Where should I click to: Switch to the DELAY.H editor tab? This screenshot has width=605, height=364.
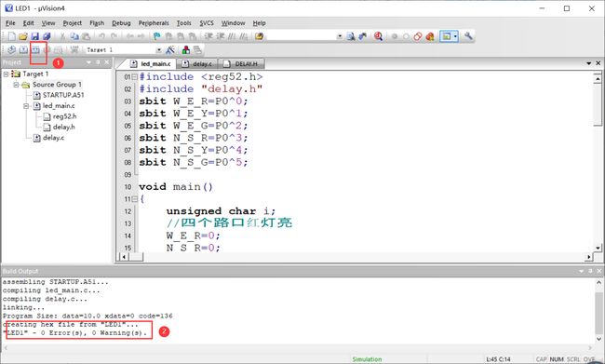[242, 63]
